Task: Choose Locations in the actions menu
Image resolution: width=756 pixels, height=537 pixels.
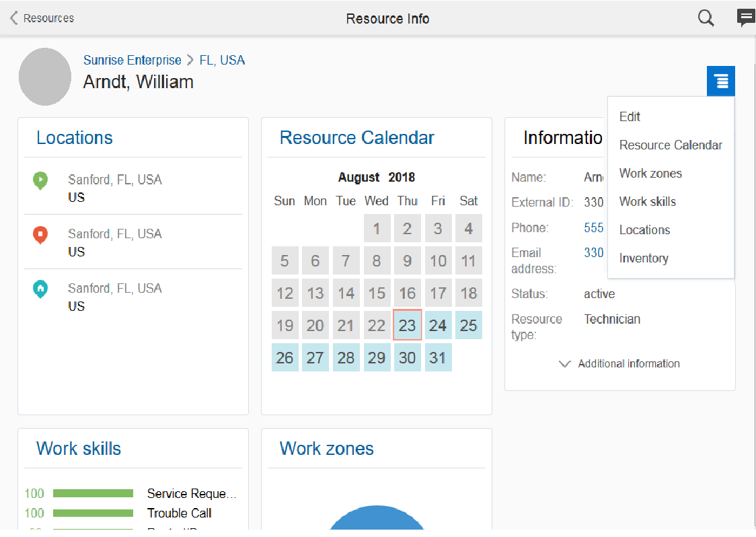Action: (644, 230)
